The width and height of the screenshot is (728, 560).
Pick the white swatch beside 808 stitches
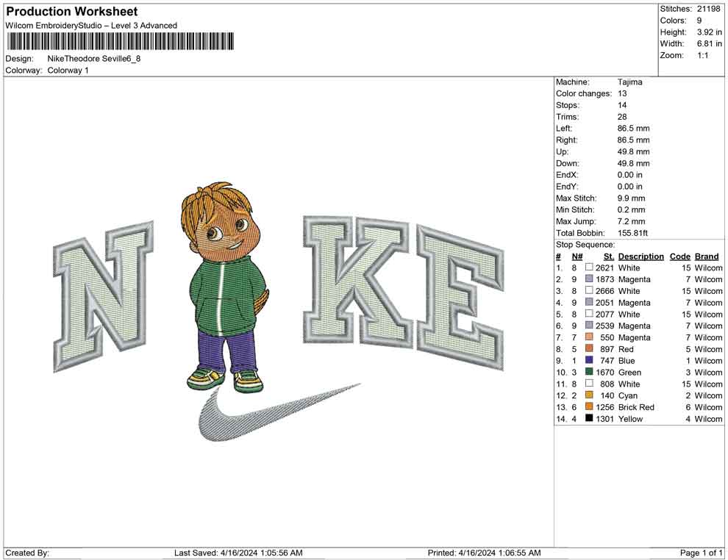(589, 383)
